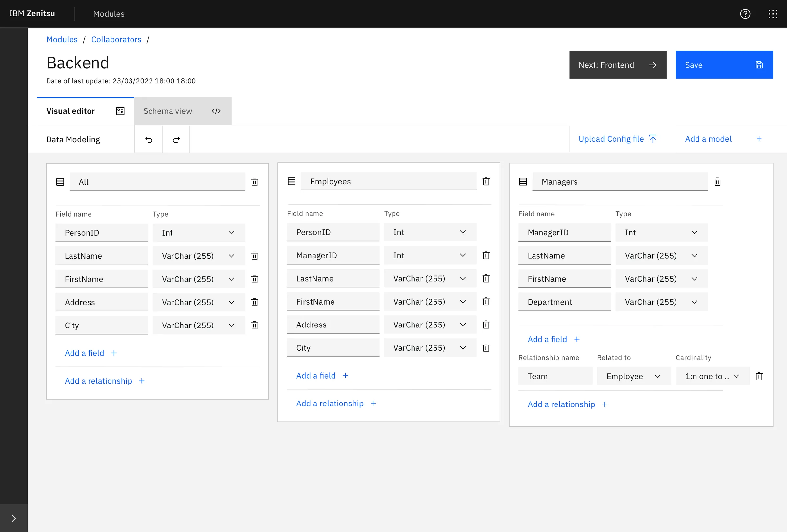Click the Save button
Viewport: 787px width, 532px height.
click(724, 65)
